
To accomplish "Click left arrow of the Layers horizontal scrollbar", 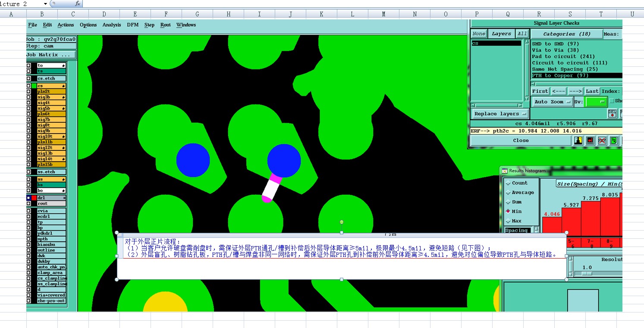I will (x=473, y=105).
